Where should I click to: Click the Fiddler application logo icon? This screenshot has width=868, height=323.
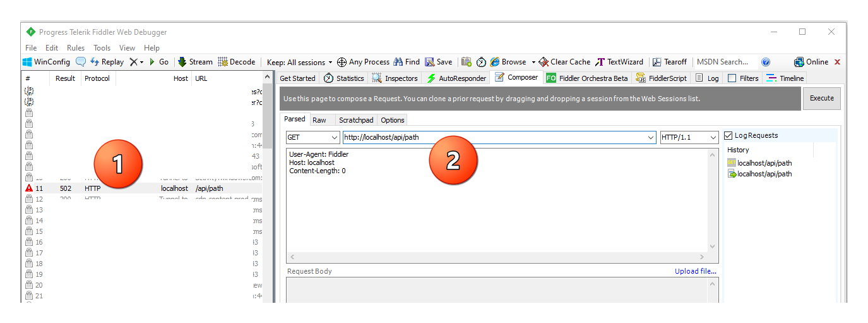(x=30, y=32)
